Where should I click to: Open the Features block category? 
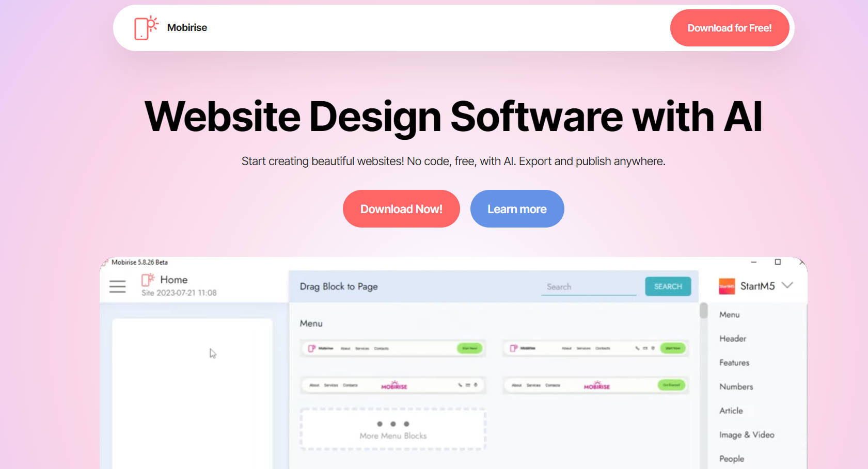[734, 363]
